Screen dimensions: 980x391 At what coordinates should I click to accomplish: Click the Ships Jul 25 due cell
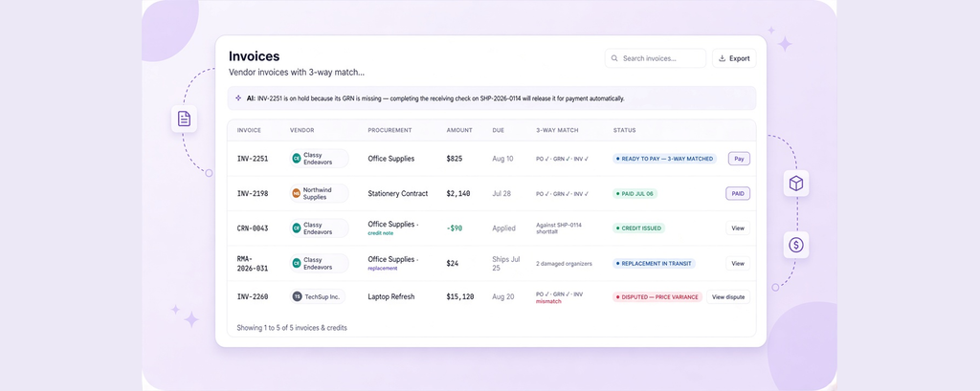(x=506, y=263)
